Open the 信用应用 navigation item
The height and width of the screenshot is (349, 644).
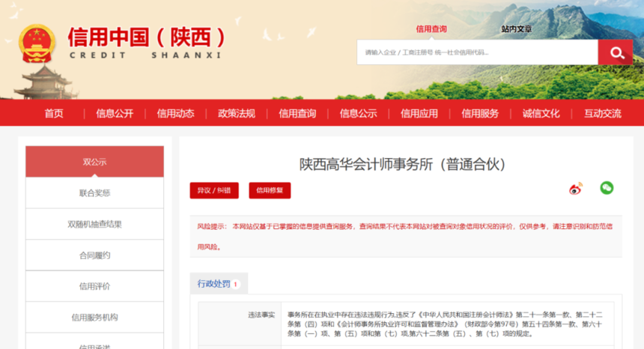pos(419,113)
